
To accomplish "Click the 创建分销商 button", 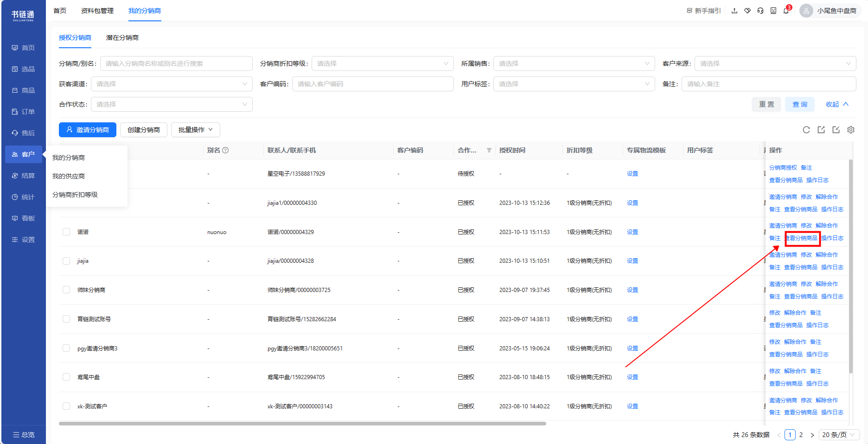I will pyautogui.click(x=144, y=130).
